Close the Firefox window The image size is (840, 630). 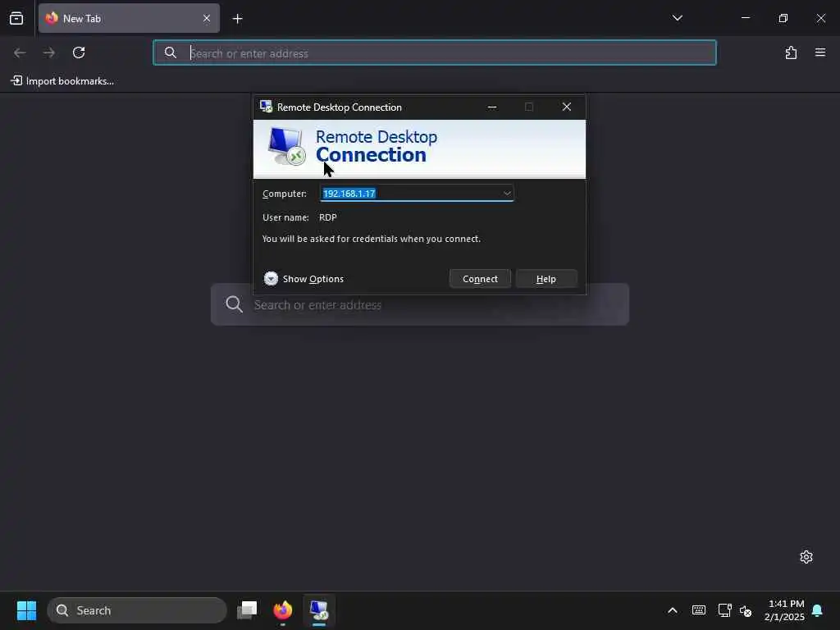pyautogui.click(x=820, y=18)
